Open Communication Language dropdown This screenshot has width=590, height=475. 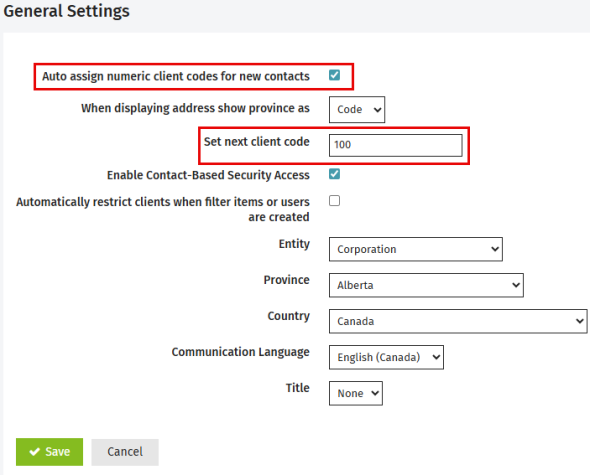[386, 357]
